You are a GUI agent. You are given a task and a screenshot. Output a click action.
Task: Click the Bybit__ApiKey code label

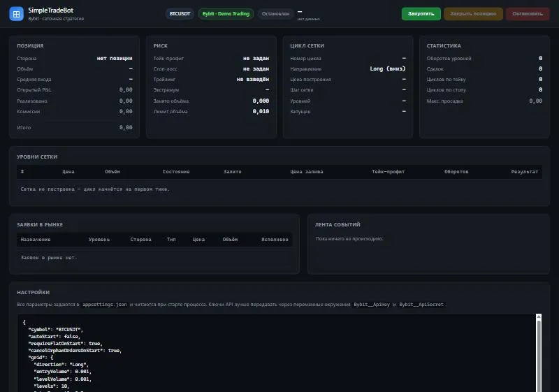point(372,305)
